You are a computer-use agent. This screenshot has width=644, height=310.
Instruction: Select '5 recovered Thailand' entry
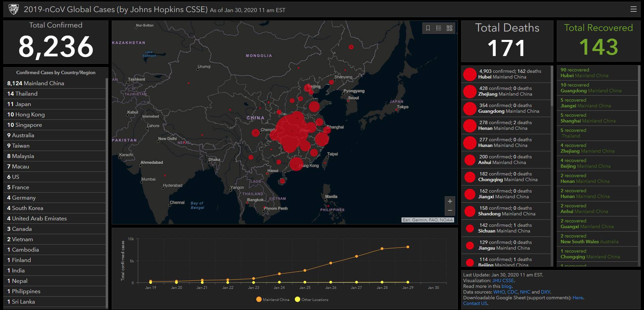pyautogui.click(x=597, y=133)
